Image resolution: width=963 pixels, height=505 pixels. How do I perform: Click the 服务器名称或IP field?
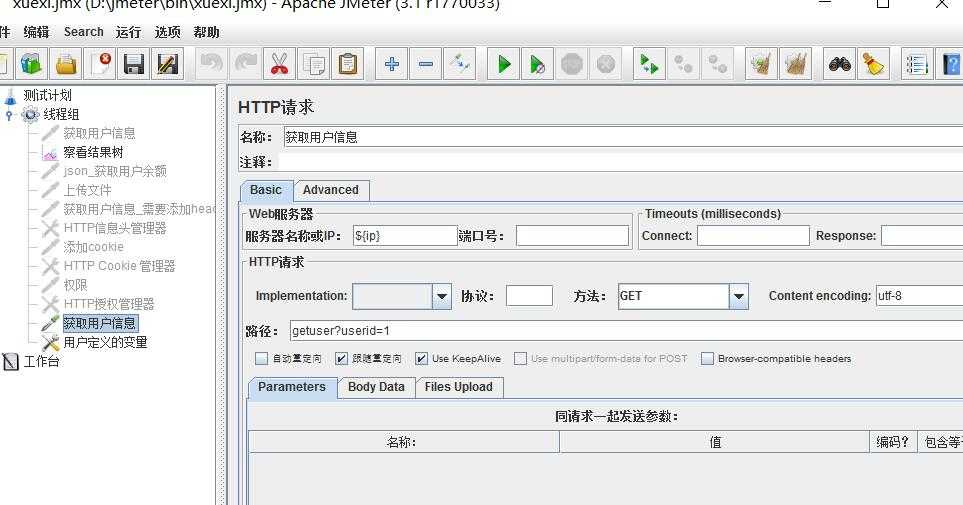(x=405, y=236)
